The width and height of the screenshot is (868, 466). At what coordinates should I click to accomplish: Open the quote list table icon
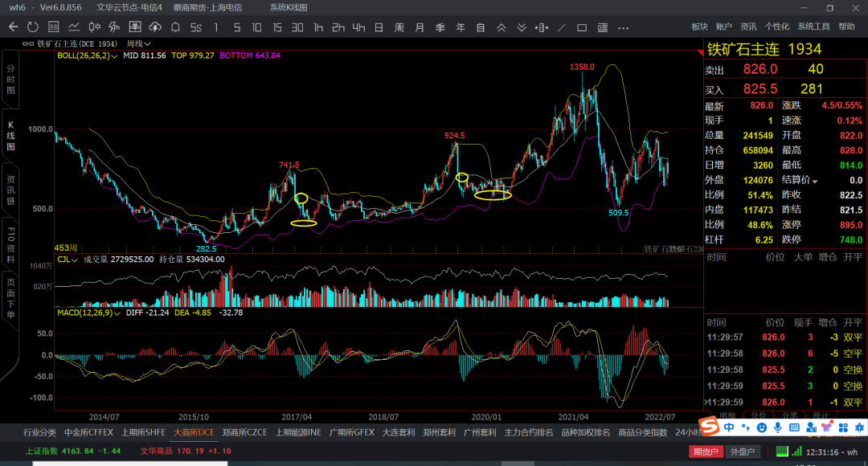[x=54, y=27]
